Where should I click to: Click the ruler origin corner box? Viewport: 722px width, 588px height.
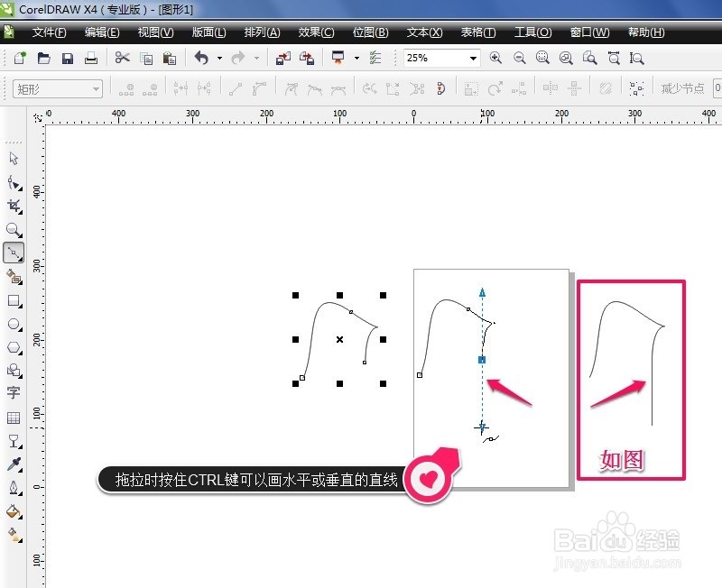pyautogui.click(x=38, y=118)
